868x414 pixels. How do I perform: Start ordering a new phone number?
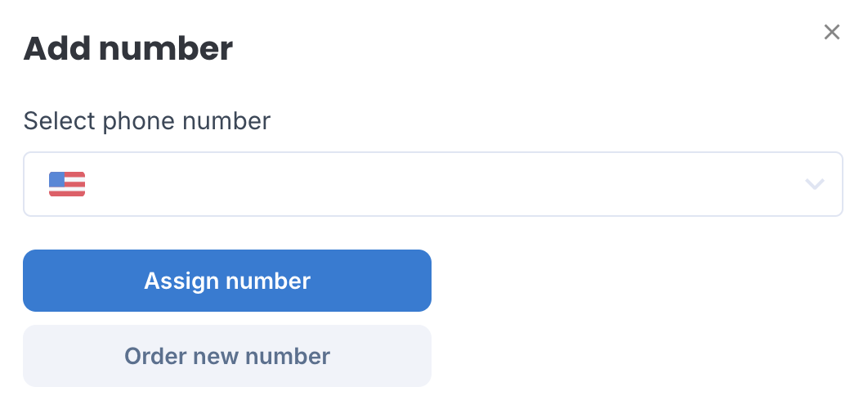click(x=227, y=356)
